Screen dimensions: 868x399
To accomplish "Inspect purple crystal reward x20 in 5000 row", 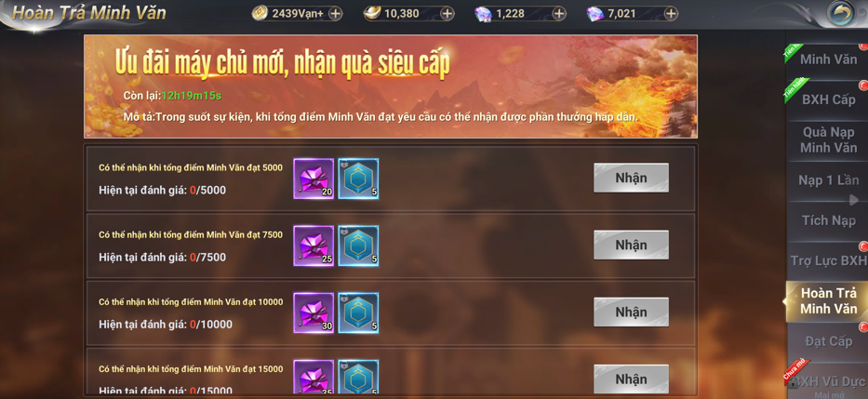I will [314, 179].
